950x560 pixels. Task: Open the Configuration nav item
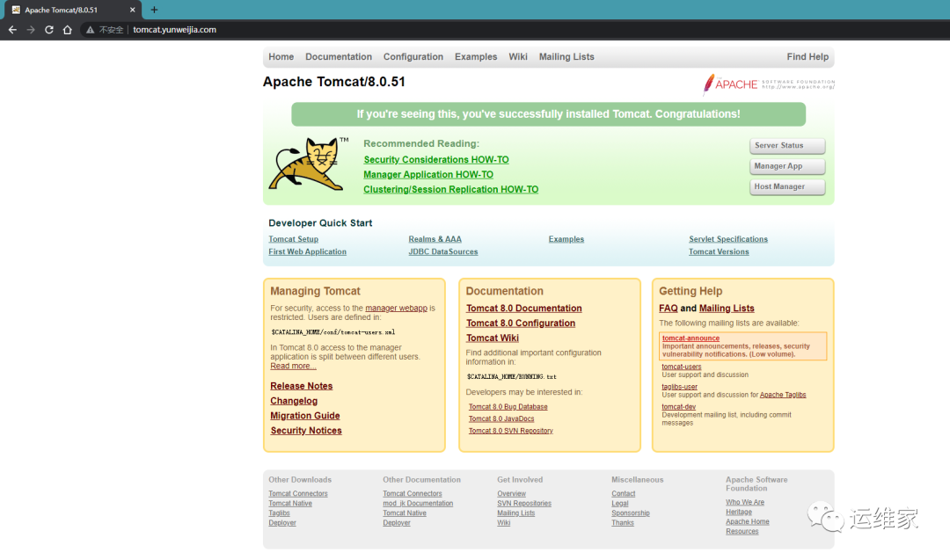click(x=413, y=57)
